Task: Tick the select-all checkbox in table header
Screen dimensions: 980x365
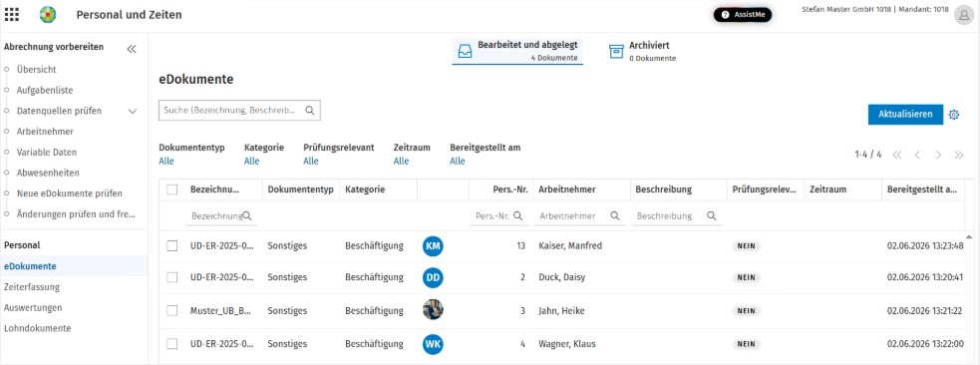Action: (x=171, y=189)
